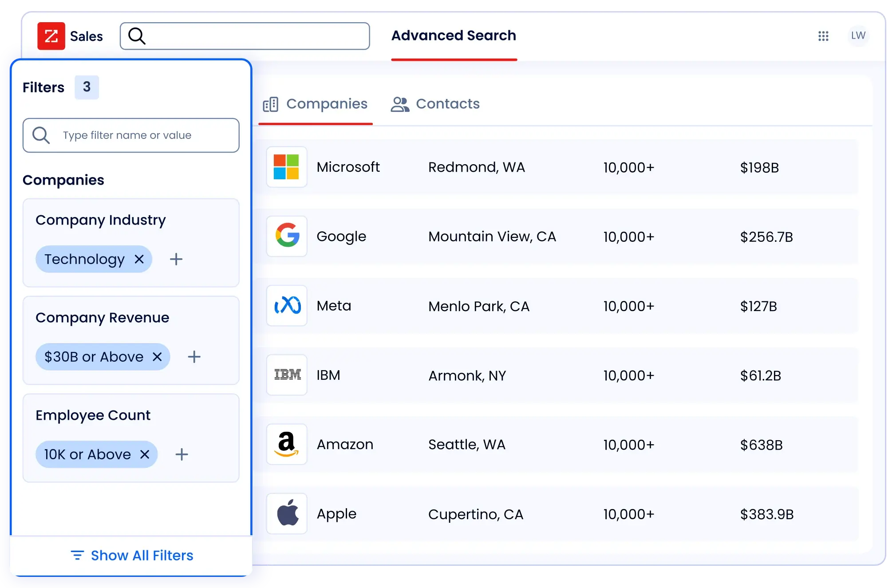This screenshot has height=588, width=896.
Task: Switch to the Contacts tab
Action: (435, 104)
